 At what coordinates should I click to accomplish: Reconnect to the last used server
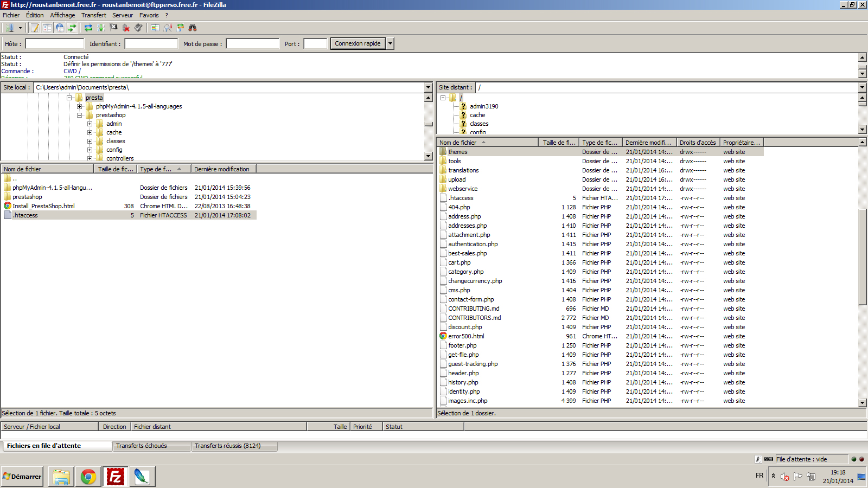click(138, 28)
